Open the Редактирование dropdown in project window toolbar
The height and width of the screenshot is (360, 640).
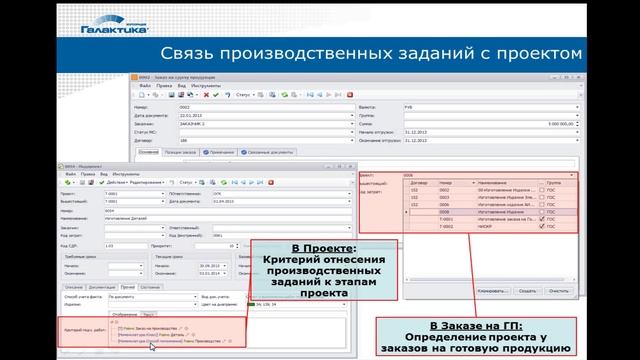(x=147, y=182)
